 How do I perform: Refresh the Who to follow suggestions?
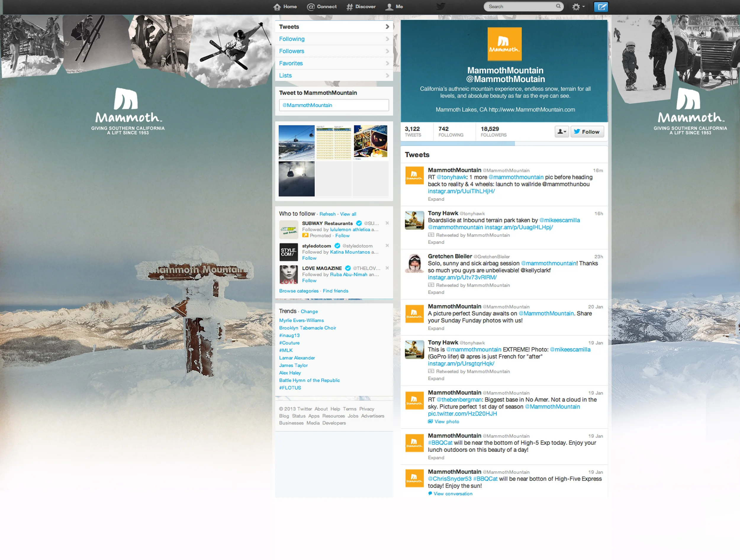(x=327, y=214)
